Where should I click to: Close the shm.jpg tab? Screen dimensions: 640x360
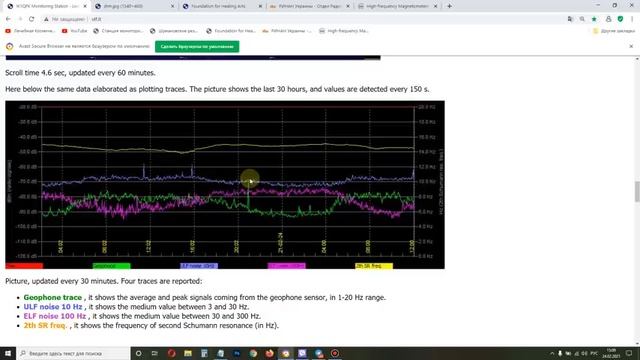172,6
